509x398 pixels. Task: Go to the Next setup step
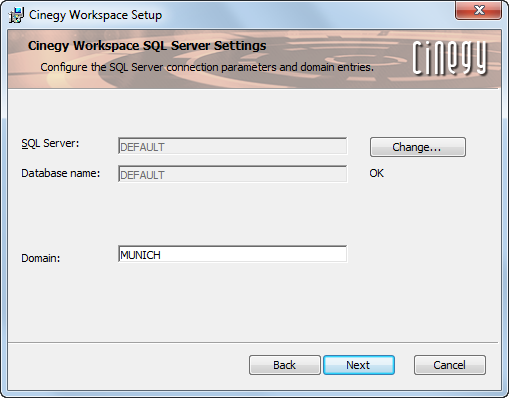(359, 365)
